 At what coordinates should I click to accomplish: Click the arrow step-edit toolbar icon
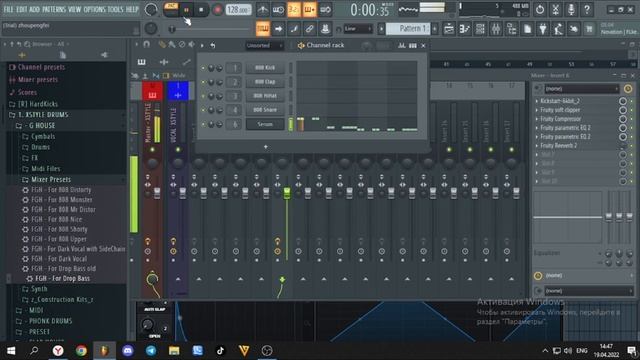278,29
